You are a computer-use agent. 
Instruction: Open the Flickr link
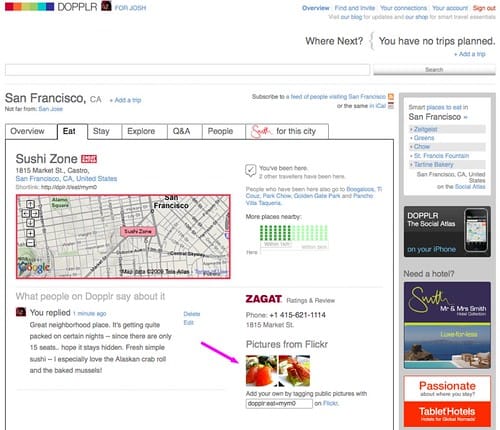[x=330, y=403]
